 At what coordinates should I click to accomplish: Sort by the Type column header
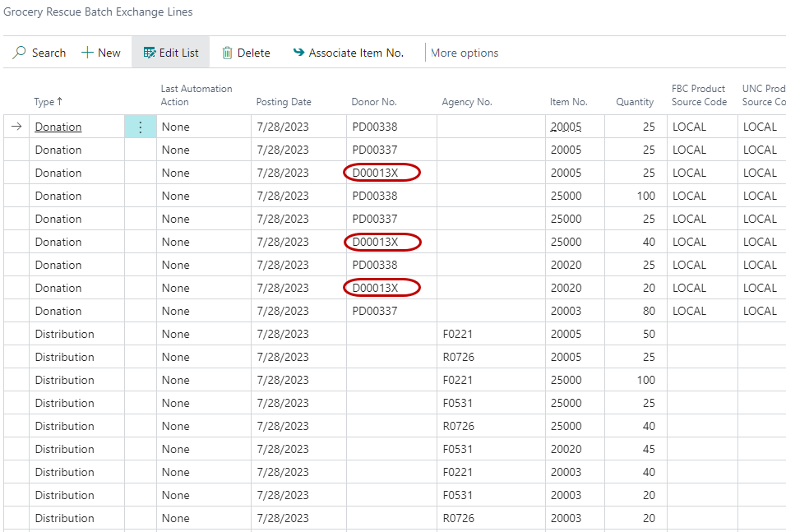(48, 102)
